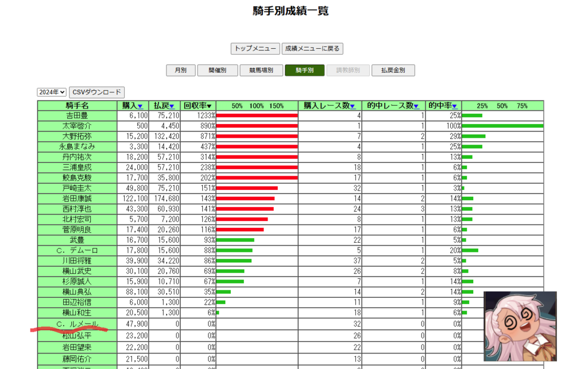Image resolution: width=588 pixels, height=369 pixels.
Task: Switch to the 競馬場別 tab
Action: coord(261,71)
